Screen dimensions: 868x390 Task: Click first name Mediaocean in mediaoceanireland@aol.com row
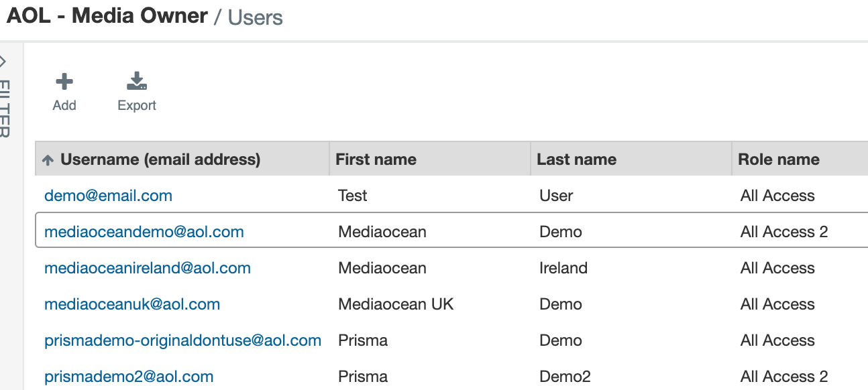[x=382, y=268]
